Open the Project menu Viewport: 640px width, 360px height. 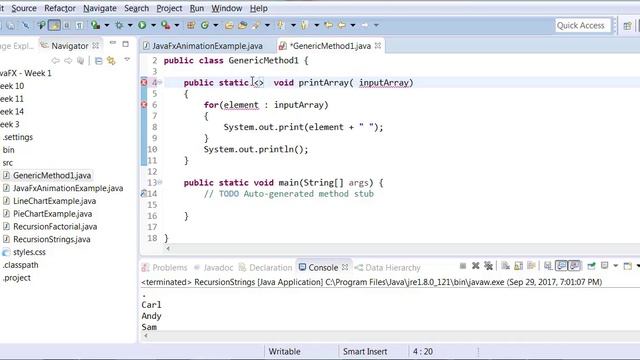tap(169, 8)
